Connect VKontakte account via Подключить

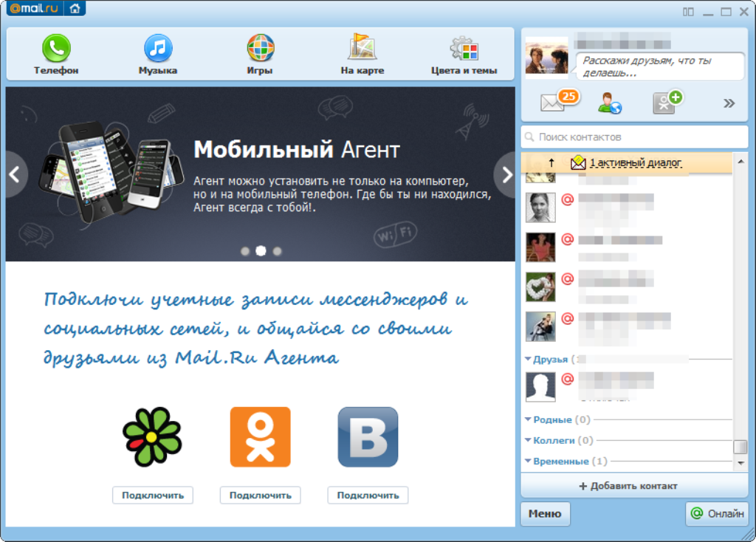368,495
